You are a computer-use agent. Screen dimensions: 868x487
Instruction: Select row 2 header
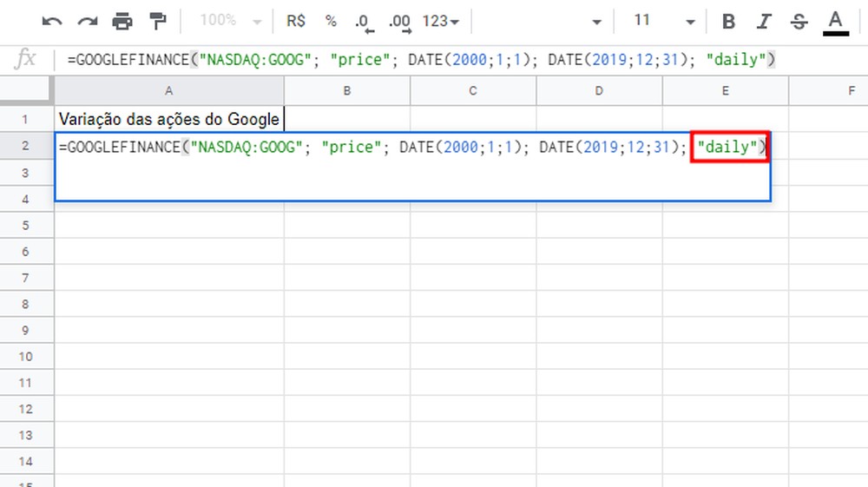(25, 146)
